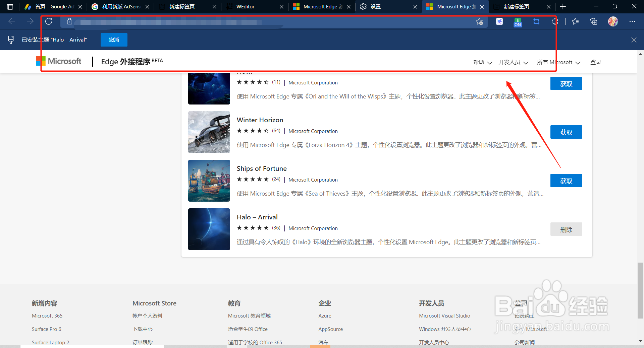Open the user profile avatar

tap(613, 21)
